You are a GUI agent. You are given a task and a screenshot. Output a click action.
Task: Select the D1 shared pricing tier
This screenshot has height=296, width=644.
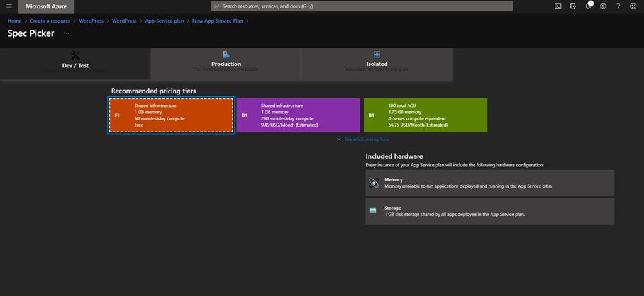pyautogui.click(x=299, y=115)
